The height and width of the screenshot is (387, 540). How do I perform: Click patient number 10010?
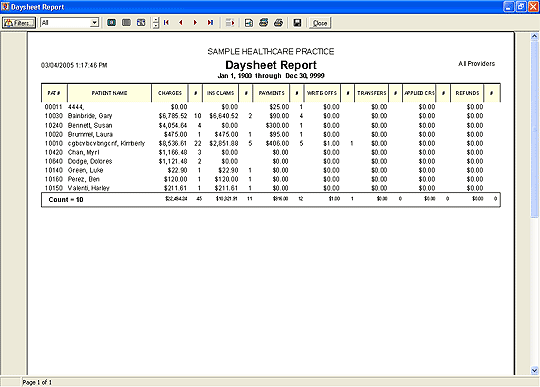pos(53,143)
